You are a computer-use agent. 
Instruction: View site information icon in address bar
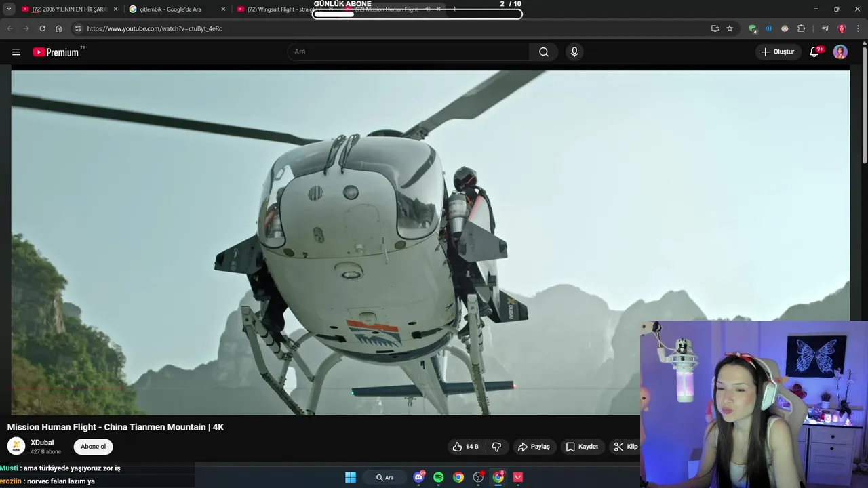(x=78, y=28)
